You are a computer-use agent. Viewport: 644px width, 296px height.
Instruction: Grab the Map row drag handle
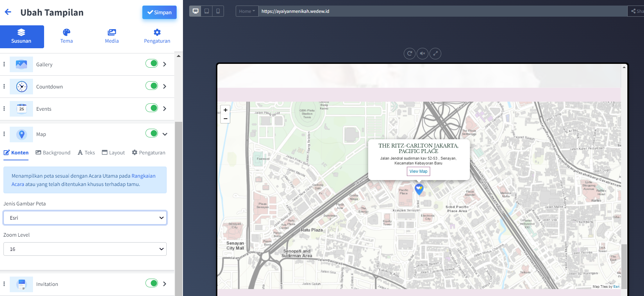pos(4,134)
